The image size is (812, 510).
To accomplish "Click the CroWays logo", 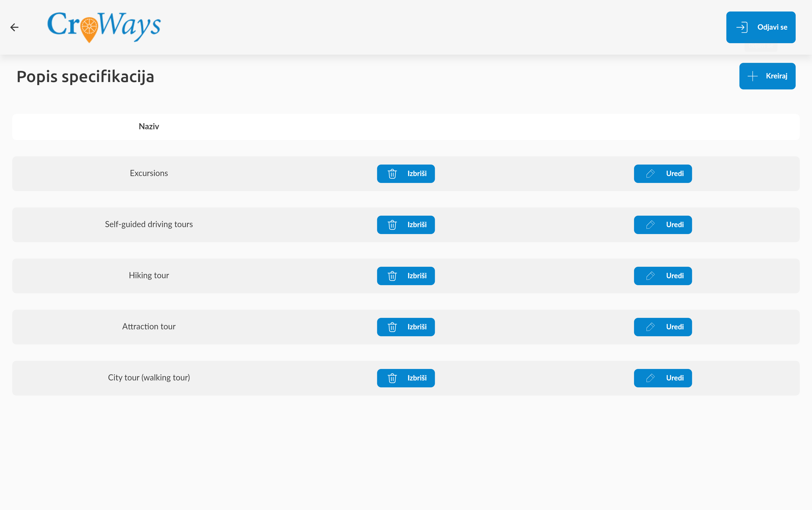I will point(104,26).
